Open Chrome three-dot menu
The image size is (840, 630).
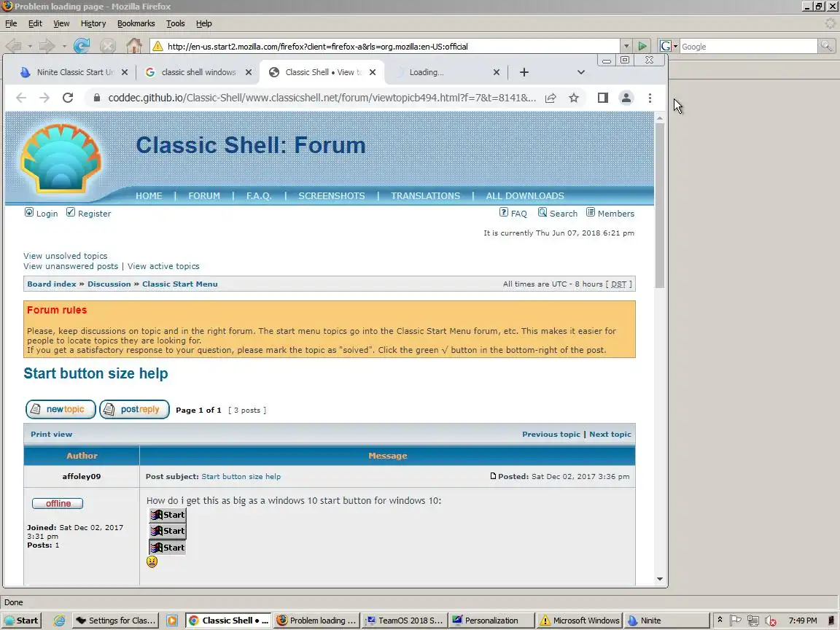650,98
